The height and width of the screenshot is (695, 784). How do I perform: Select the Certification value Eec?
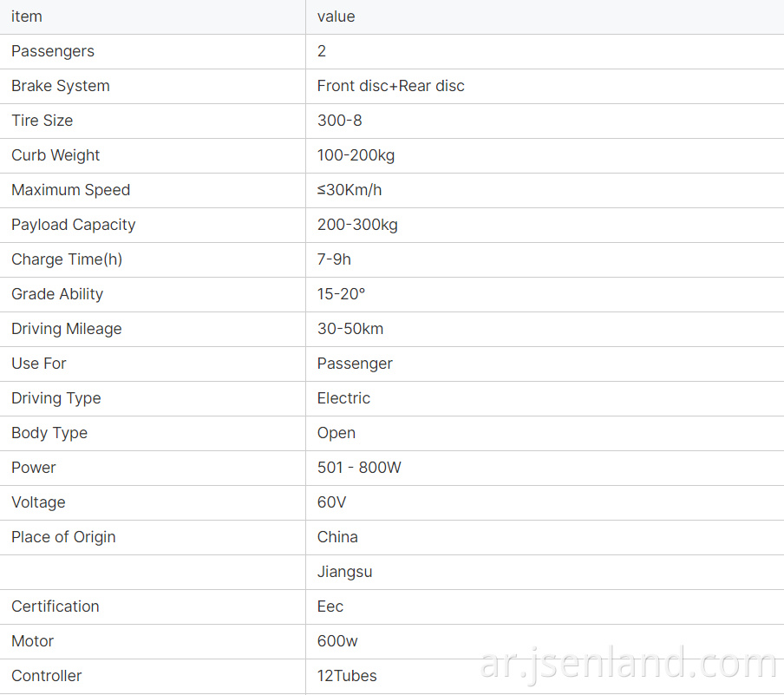click(330, 606)
